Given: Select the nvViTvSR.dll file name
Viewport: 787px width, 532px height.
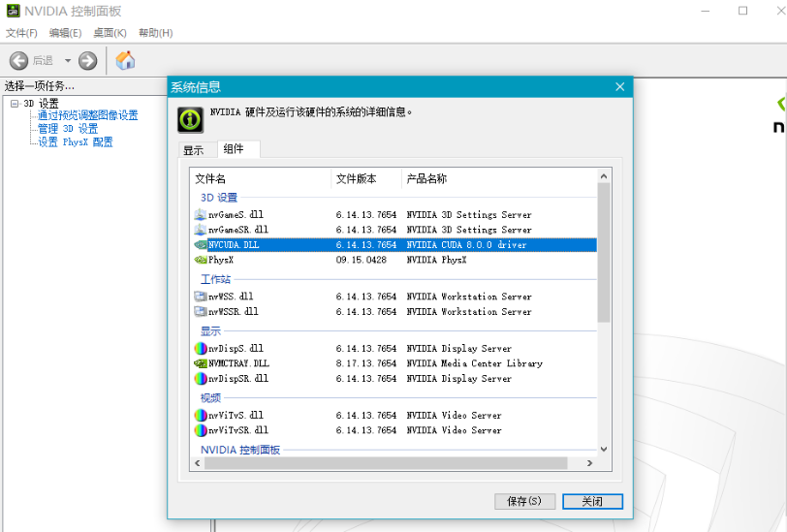Looking at the screenshot, I should pos(238,430).
